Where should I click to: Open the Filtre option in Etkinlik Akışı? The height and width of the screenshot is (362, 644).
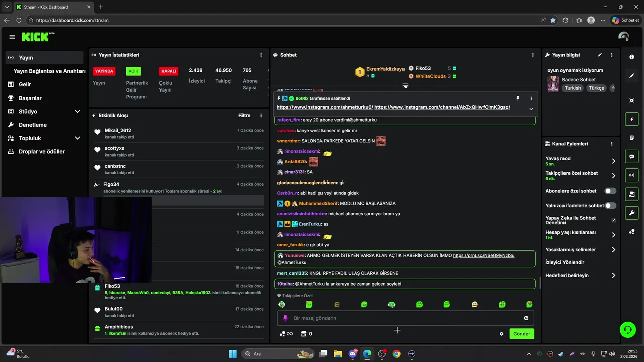[244, 115]
